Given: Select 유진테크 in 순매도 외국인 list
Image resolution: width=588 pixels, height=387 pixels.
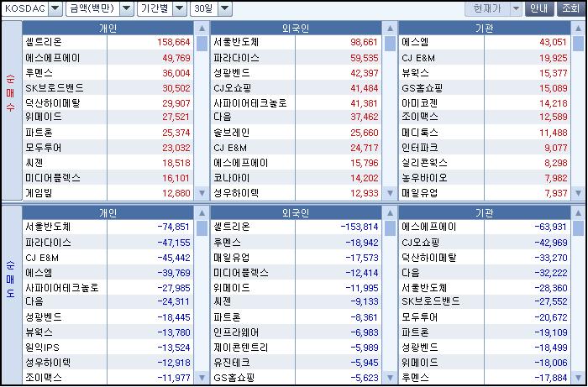Looking at the screenshot, I should click(x=232, y=363).
